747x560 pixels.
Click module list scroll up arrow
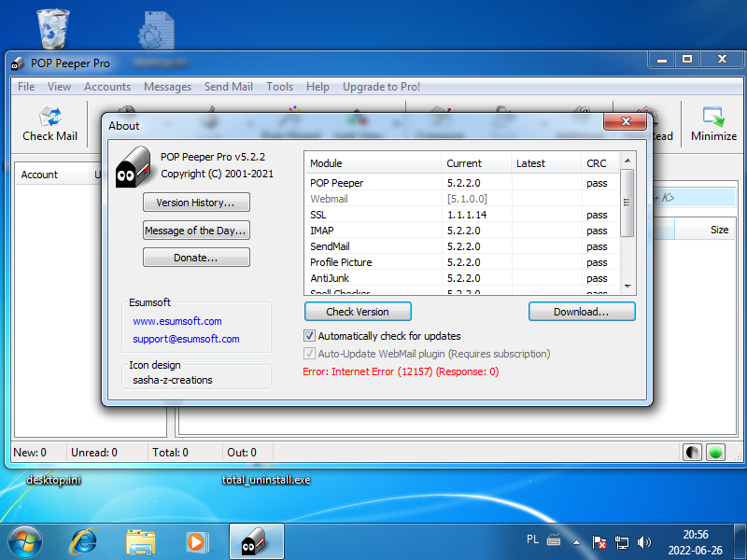click(627, 161)
